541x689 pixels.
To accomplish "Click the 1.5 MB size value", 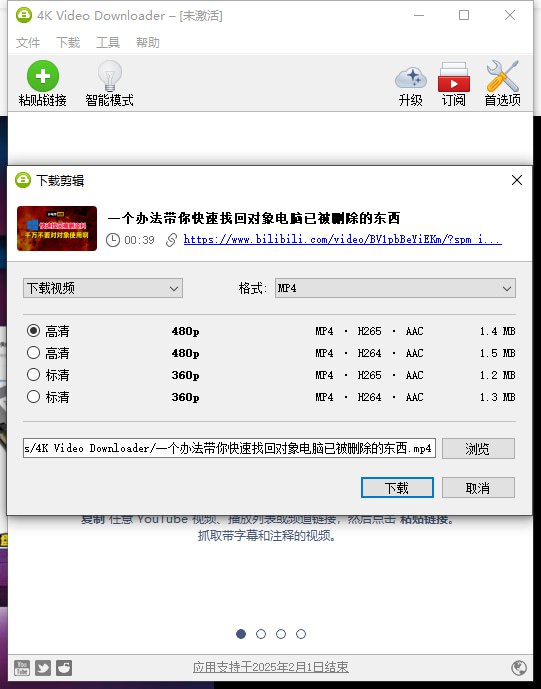I will (497, 353).
